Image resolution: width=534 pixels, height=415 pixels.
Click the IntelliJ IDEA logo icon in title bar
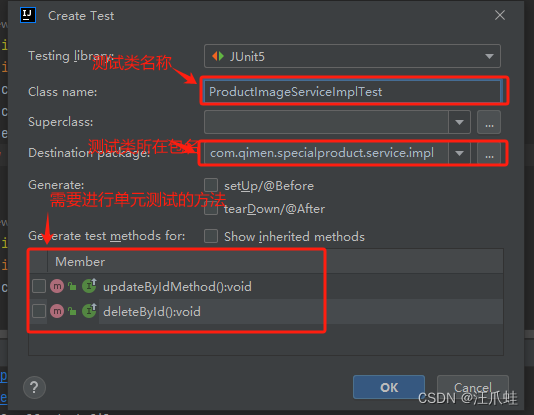28,15
